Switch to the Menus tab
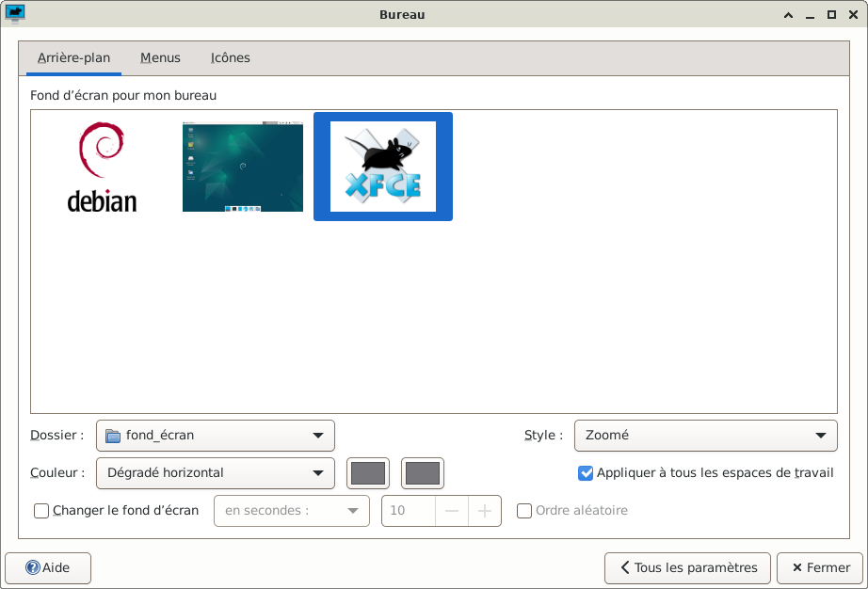Screen dimensions: 868x589 click(x=160, y=57)
